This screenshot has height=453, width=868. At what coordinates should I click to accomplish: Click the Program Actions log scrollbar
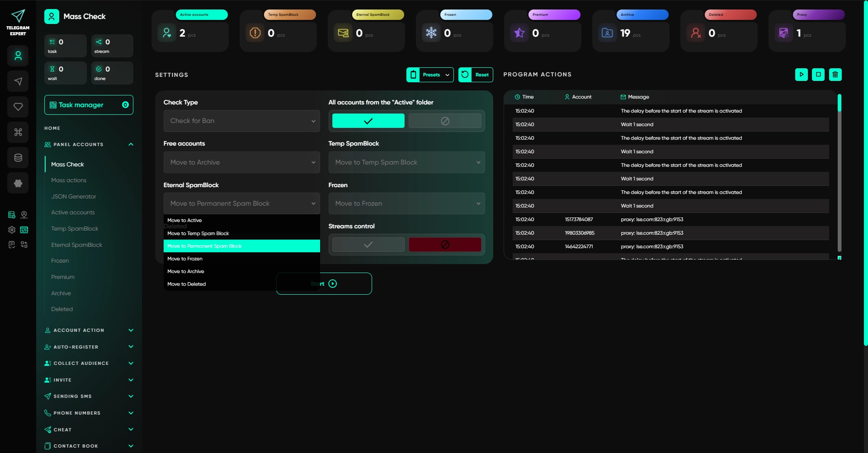pyautogui.click(x=839, y=176)
